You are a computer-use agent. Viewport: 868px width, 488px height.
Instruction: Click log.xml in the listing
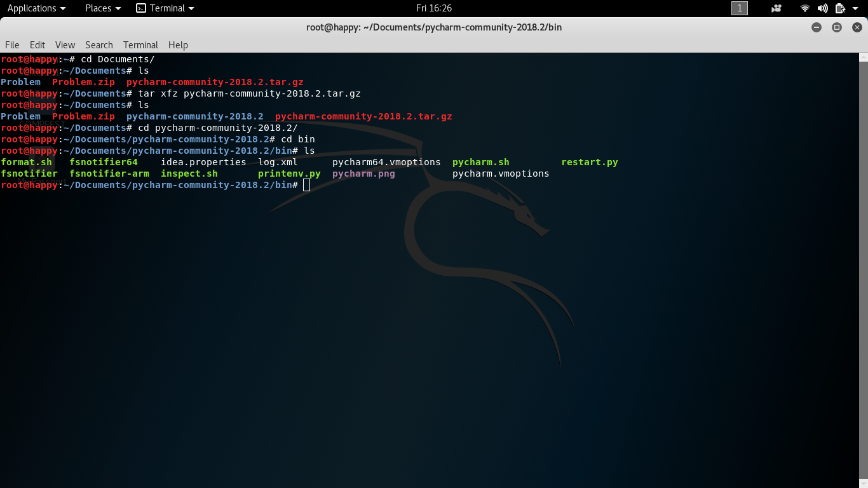point(278,162)
